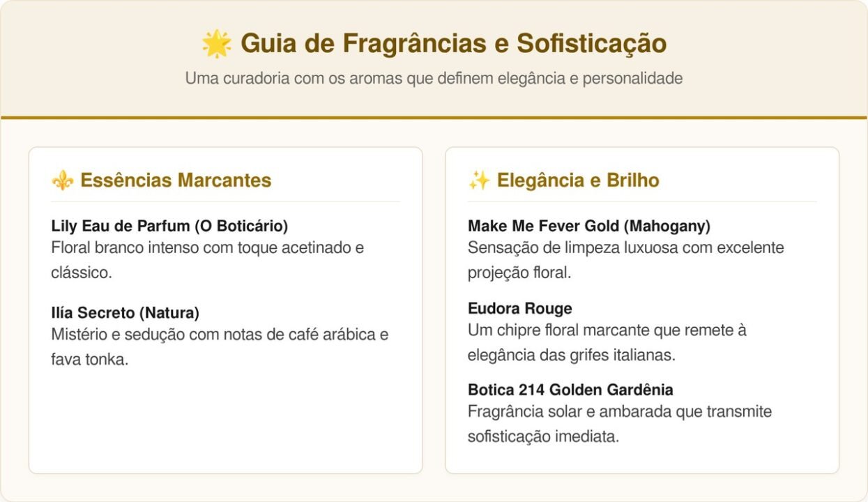The height and width of the screenshot is (502, 868).
Task: Click the glowing star icon in the title
Action: pyautogui.click(x=217, y=44)
